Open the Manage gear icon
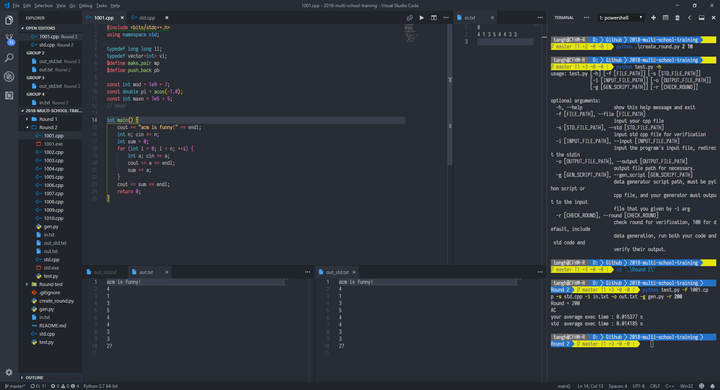Viewport: 720px width, 390px height. [x=9, y=373]
